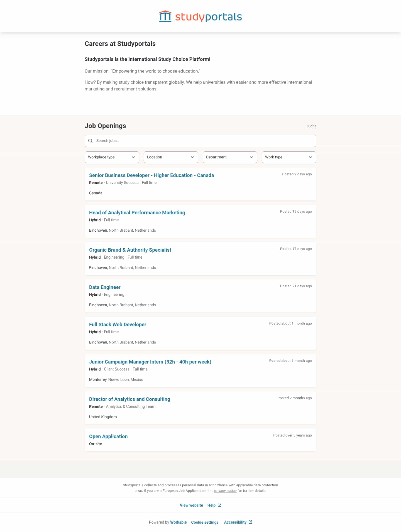Open the Work type dropdown

click(289, 157)
